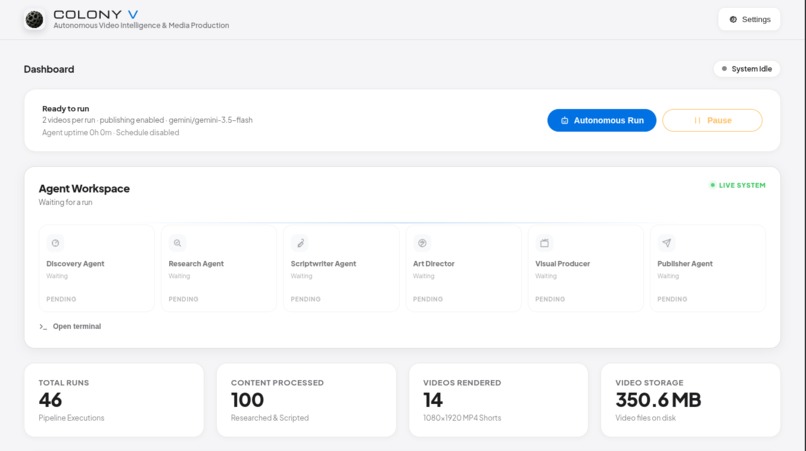Select the Discovery Agent card title
The height and width of the screenshot is (451, 806).
75,263
